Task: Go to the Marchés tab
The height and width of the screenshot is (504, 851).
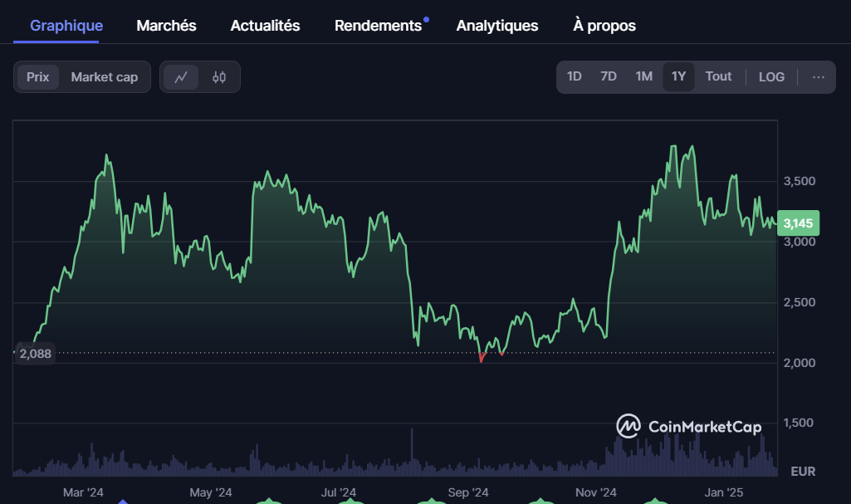Action: pyautogui.click(x=166, y=26)
